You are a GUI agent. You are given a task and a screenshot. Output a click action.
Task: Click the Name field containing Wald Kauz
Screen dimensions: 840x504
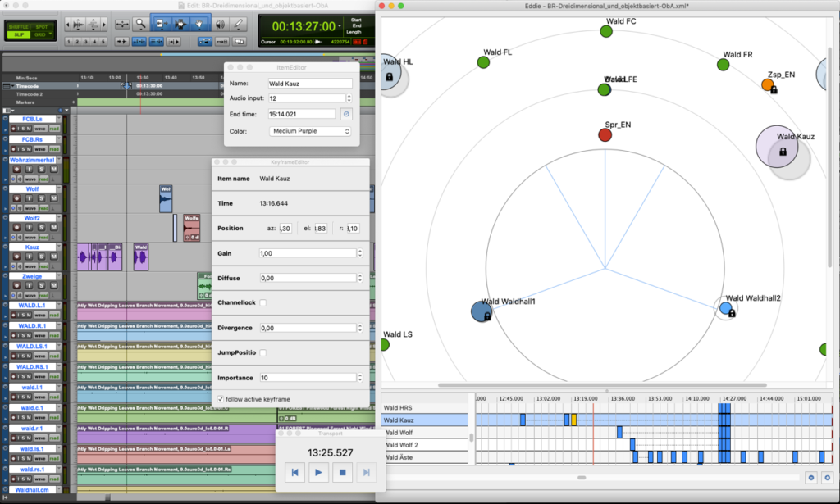[x=310, y=83]
